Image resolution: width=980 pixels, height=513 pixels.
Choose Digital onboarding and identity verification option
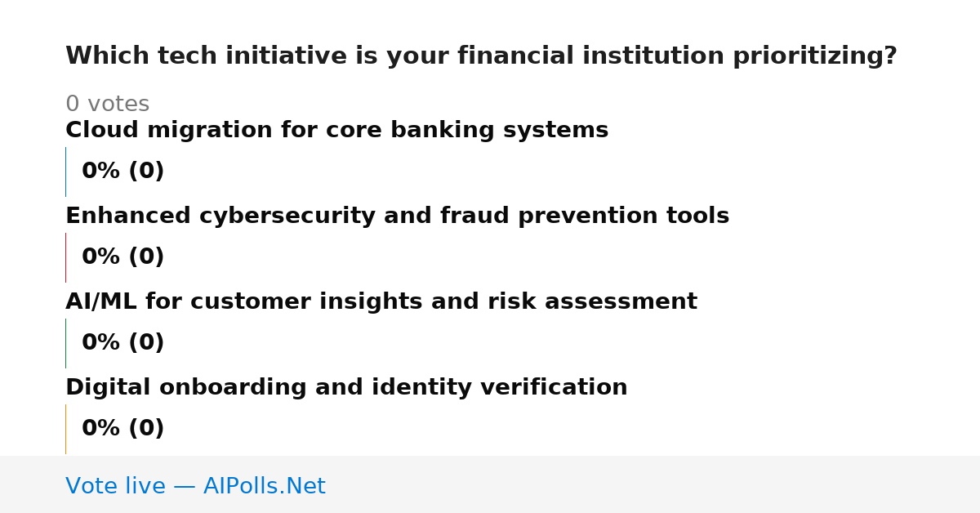point(346,388)
